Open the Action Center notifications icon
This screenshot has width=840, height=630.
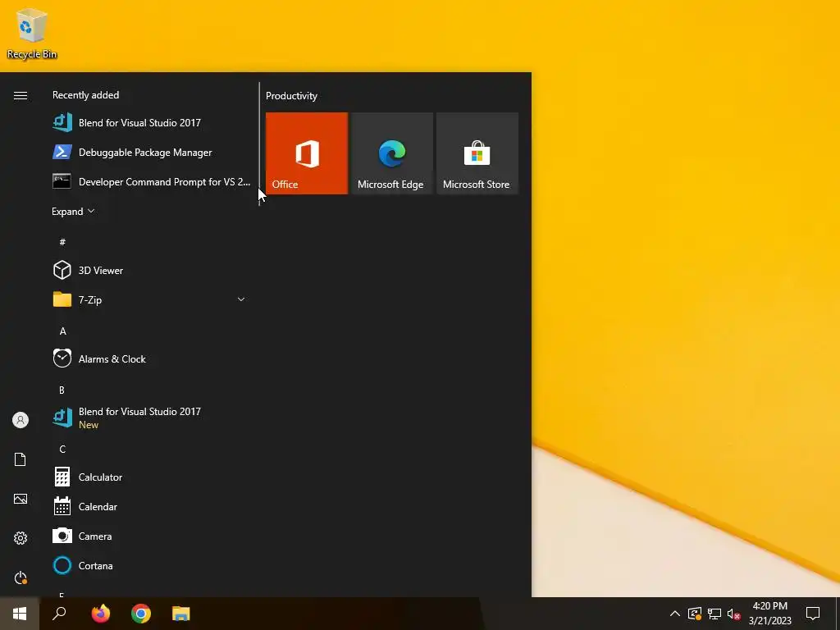[x=813, y=614]
